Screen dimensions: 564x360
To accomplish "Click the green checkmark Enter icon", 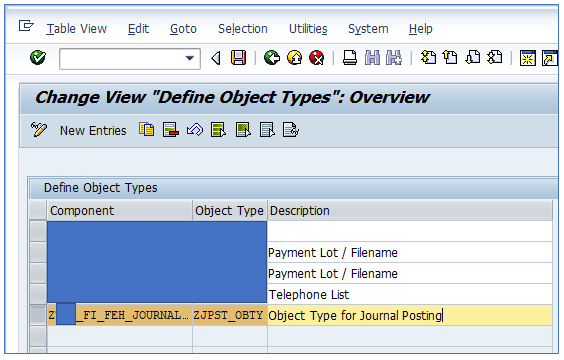I will click(38, 58).
